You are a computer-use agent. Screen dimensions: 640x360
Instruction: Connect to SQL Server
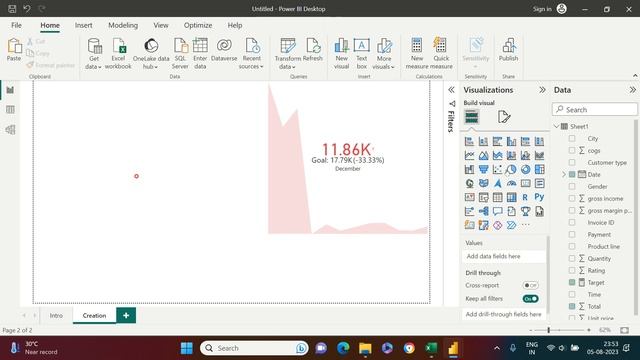[x=180, y=53]
